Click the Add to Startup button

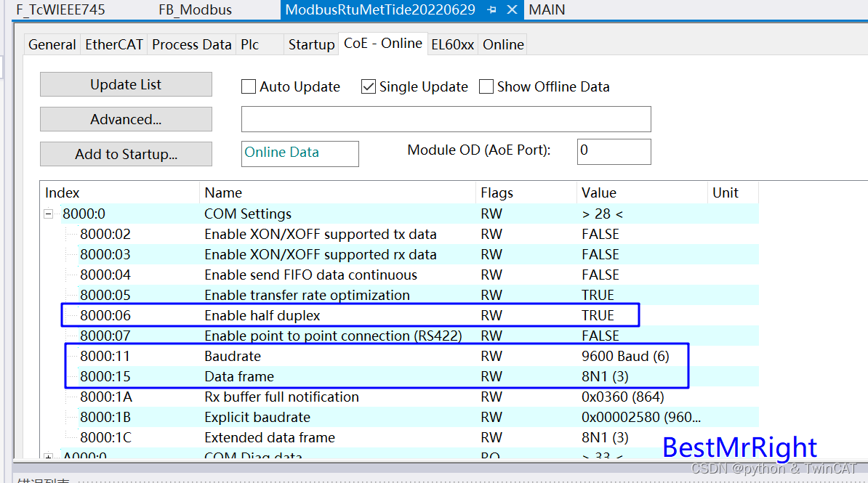click(125, 154)
